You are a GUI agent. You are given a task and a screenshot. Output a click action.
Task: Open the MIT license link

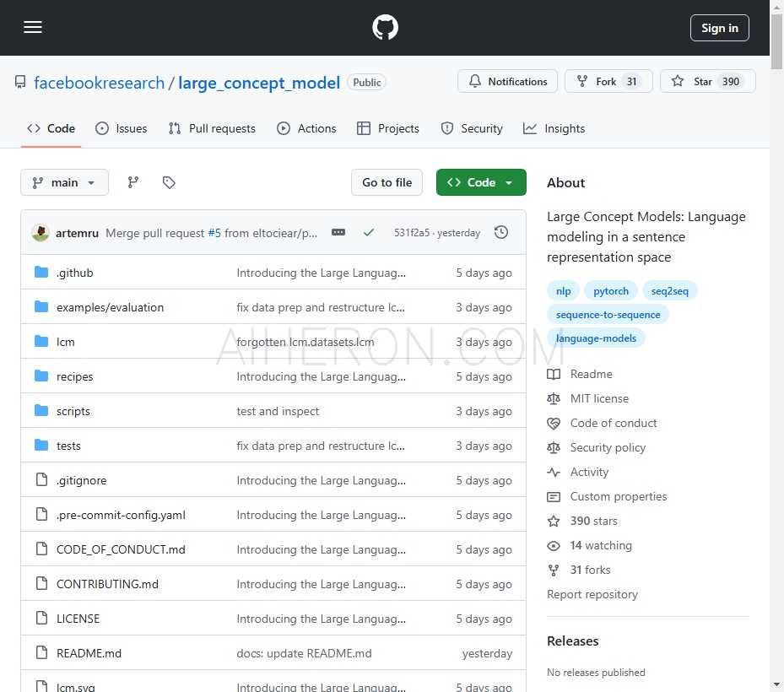[x=599, y=398]
